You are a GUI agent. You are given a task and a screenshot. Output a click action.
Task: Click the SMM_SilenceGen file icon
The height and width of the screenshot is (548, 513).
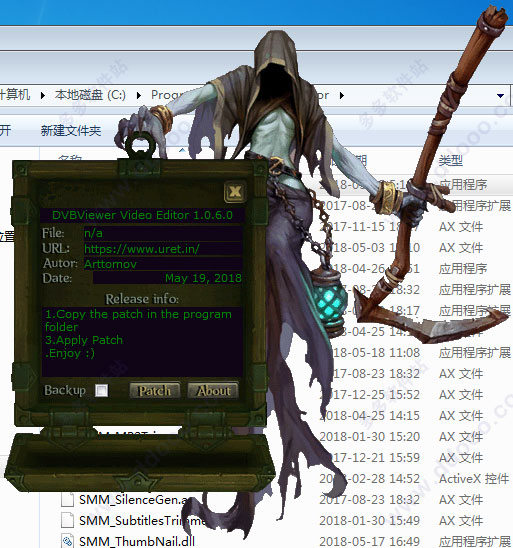point(67,500)
